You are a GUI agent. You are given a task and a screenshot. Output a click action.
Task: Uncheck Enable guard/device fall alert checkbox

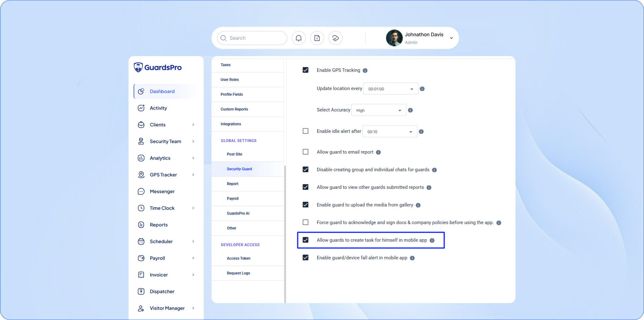point(306,257)
